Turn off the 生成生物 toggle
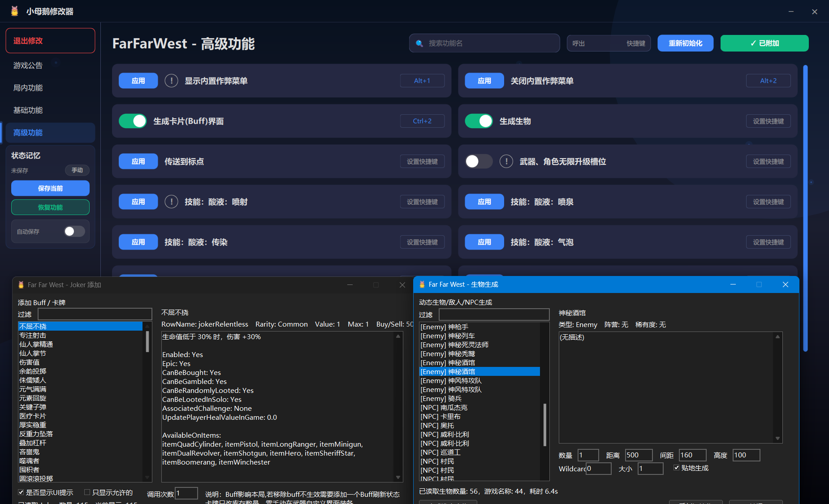 click(x=479, y=121)
